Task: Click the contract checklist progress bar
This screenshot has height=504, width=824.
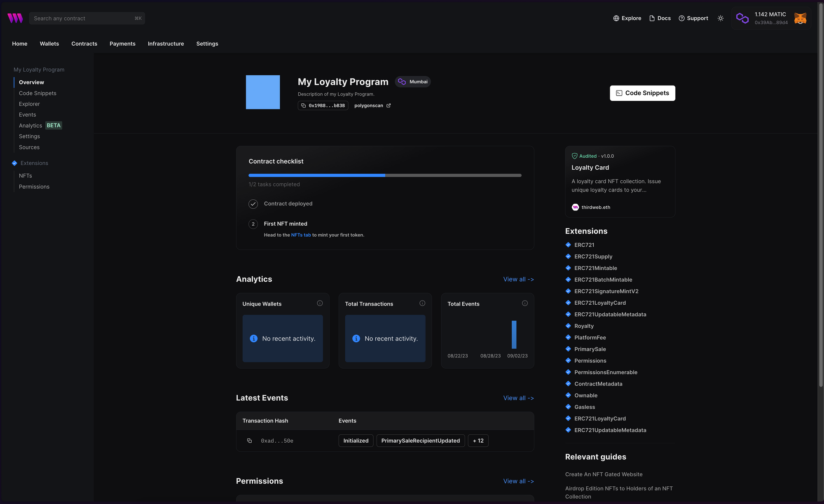Action: 384,175
